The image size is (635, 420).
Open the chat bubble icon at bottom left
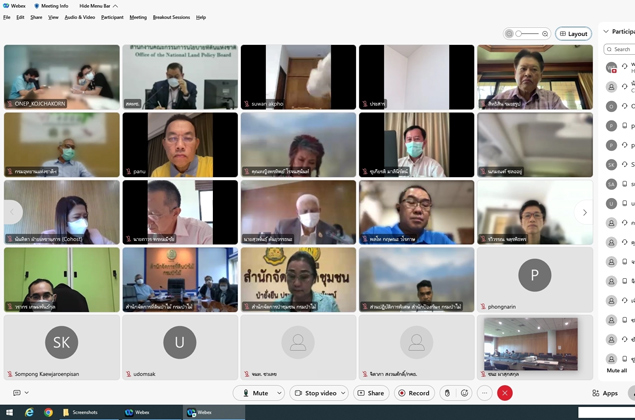point(17,393)
